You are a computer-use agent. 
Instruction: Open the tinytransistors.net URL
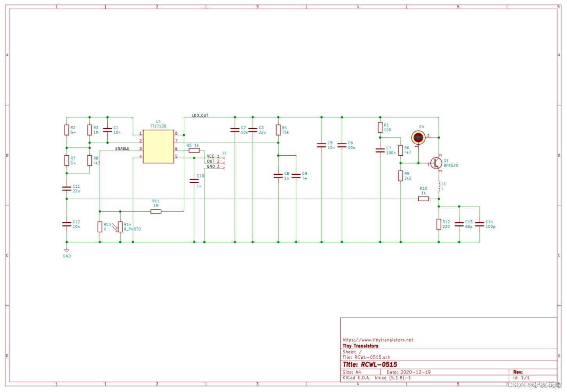click(x=378, y=340)
